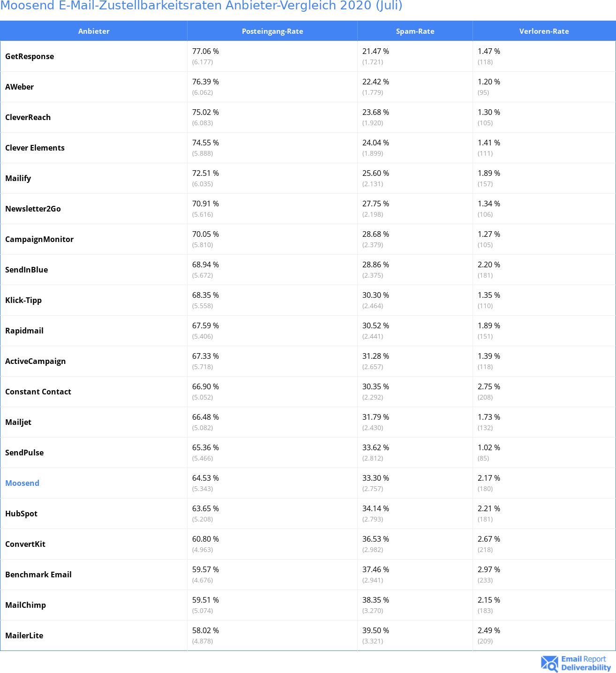
Task: Sort by the Posteingang-Rate column header
Action: [x=272, y=31]
